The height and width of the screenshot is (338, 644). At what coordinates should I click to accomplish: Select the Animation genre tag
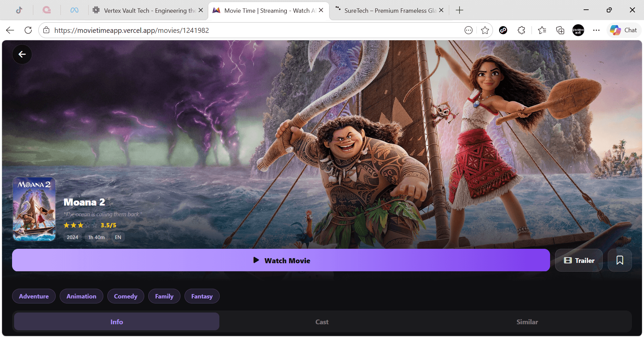pos(82,296)
